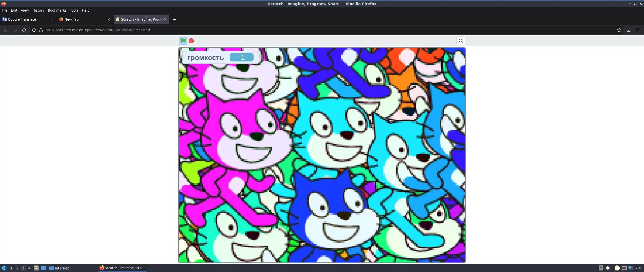
Task: Open Firefox application hamburger menu
Action: (638, 30)
